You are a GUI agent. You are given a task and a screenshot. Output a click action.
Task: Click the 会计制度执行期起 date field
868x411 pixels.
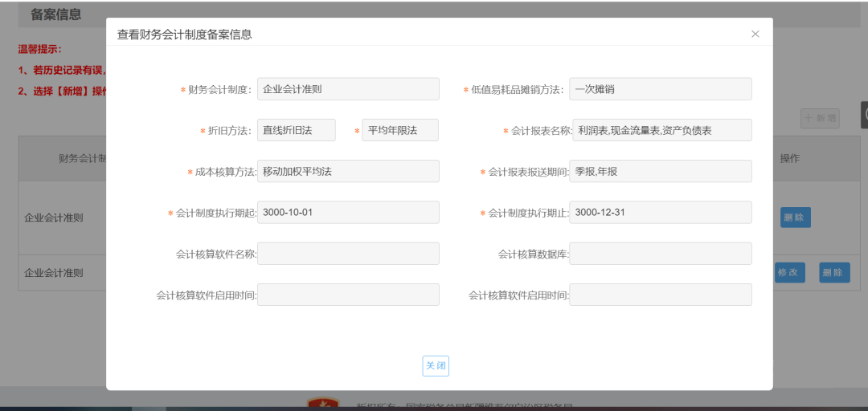(348, 213)
